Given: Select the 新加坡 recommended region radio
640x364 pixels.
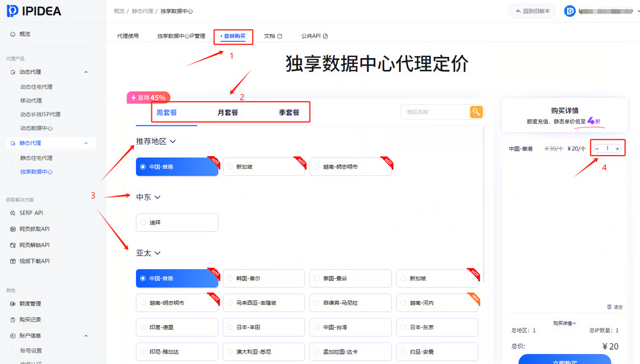Looking at the screenshot, I should click(230, 167).
